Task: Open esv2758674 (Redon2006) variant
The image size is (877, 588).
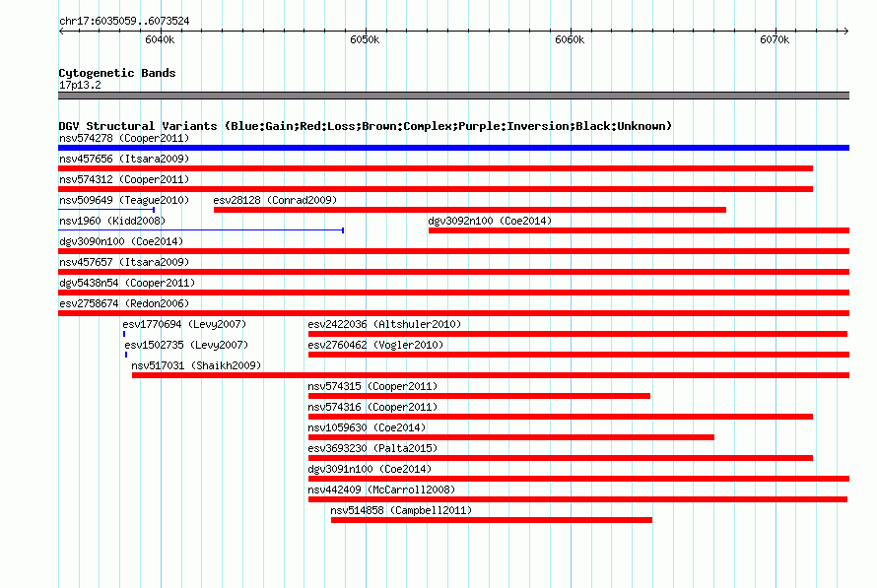Action: [124, 303]
